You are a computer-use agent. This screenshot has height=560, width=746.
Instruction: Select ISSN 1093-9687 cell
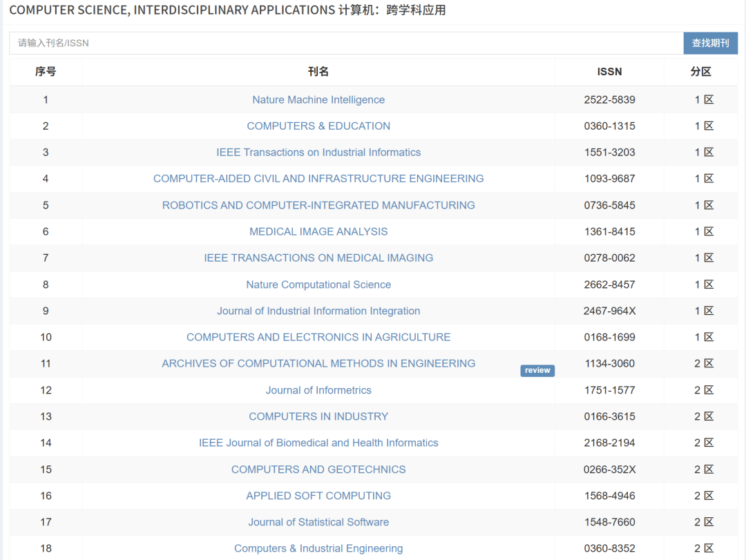click(x=609, y=178)
